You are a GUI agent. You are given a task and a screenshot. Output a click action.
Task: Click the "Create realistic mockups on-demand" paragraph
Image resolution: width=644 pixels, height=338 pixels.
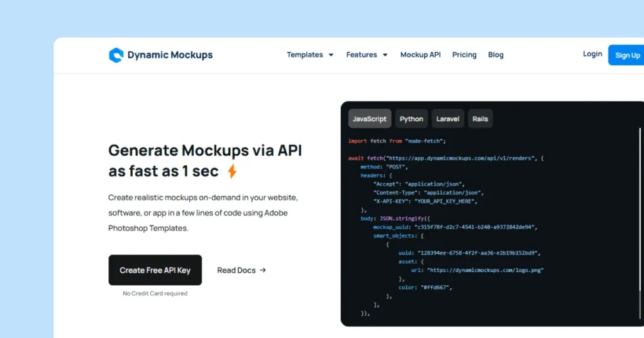tap(203, 212)
